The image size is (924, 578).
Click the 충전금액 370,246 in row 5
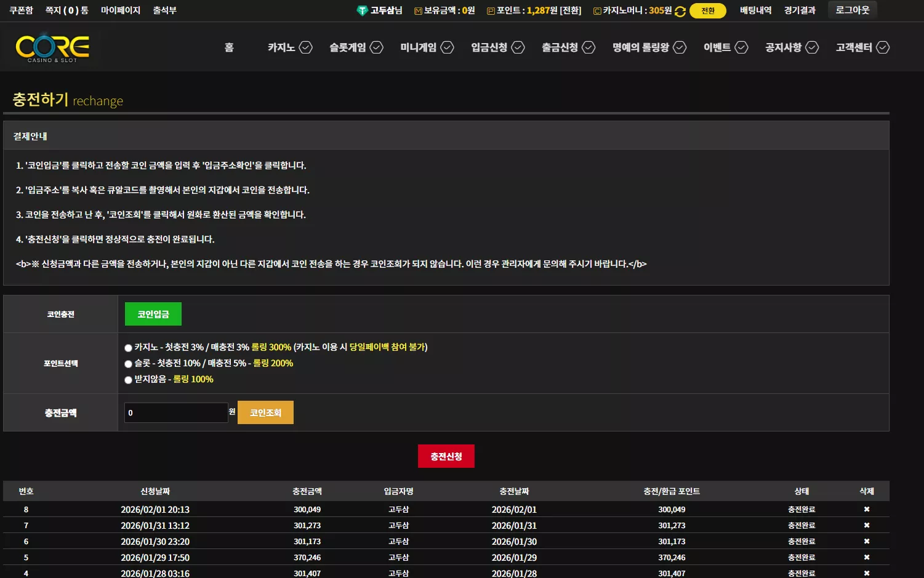click(307, 558)
